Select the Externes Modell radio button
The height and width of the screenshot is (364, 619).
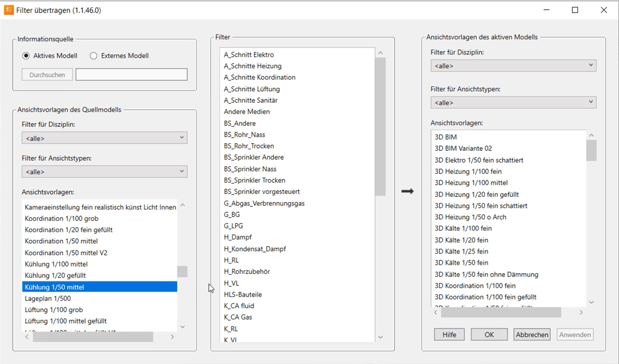tap(94, 56)
